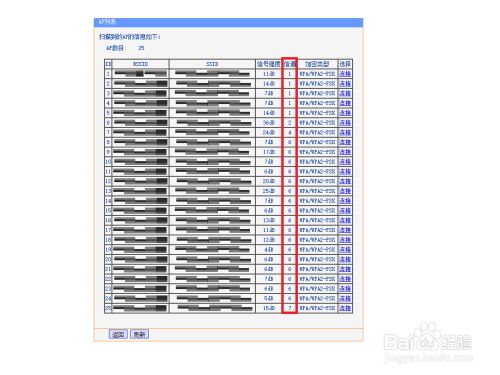Open the connect link for AP ID 18
Viewport: 500px width, 375px height.
click(x=345, y=240)
